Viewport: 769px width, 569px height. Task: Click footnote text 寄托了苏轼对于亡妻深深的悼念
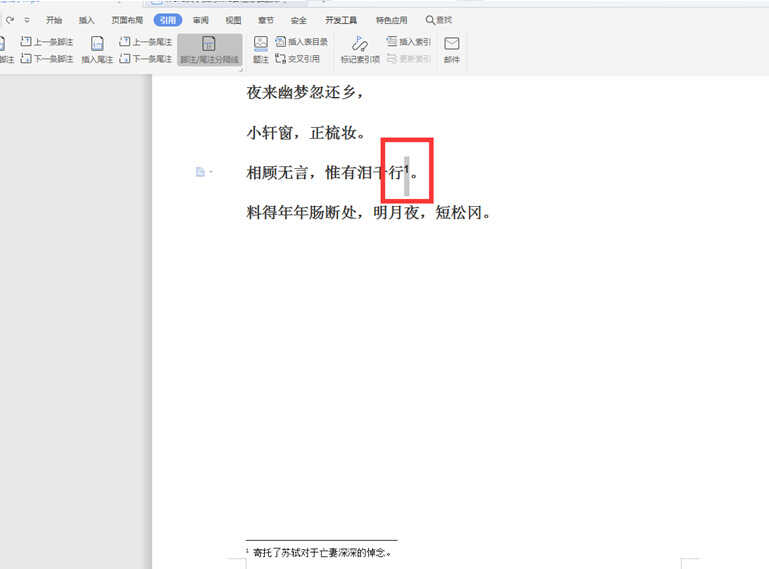point(322,553)
